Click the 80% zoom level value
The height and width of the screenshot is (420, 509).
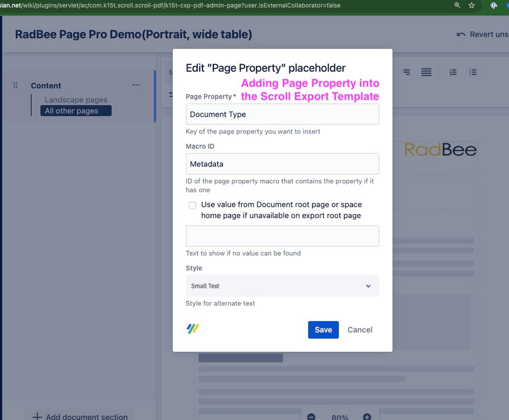[x=339, y=417]
